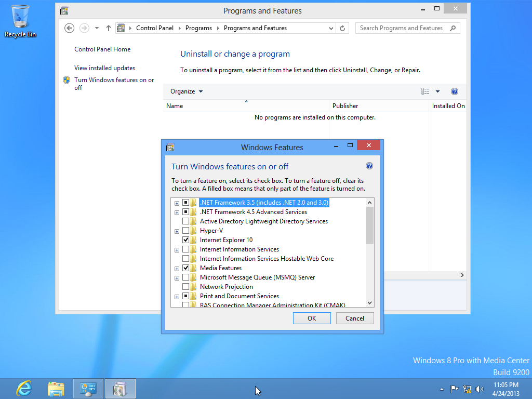The image size is (532, 399).
Task: Open the Recycle Bin desktop icon
Action: pos(20,21)
